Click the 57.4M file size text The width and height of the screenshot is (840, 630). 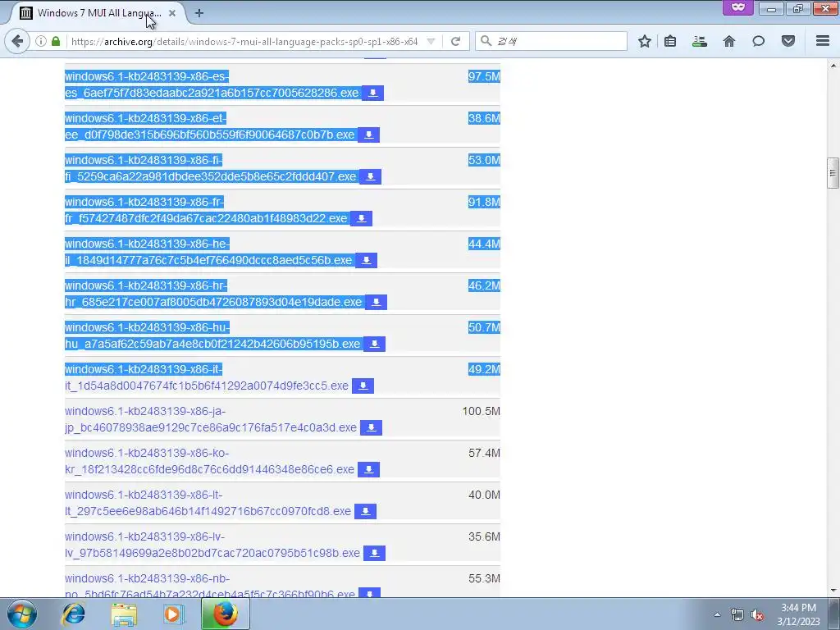(484, 453)
